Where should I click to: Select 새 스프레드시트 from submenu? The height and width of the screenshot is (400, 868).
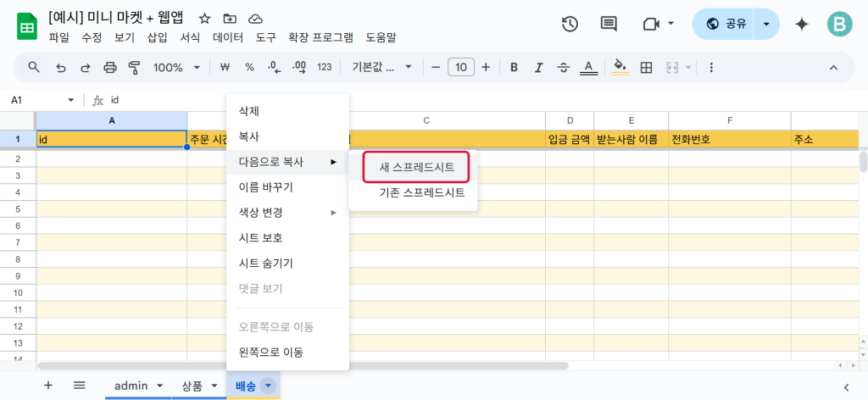416,168
